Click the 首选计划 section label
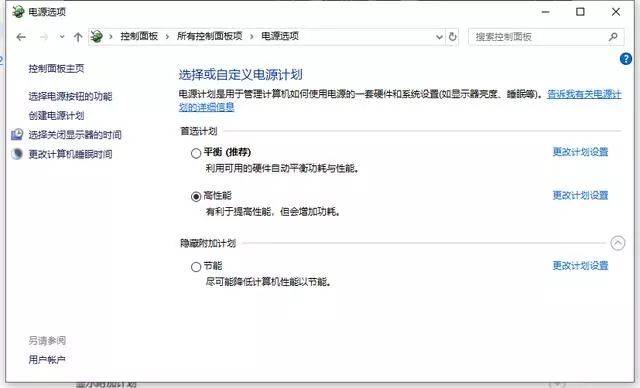Viewport: 640px width, 388px height. tap(199, 131)
